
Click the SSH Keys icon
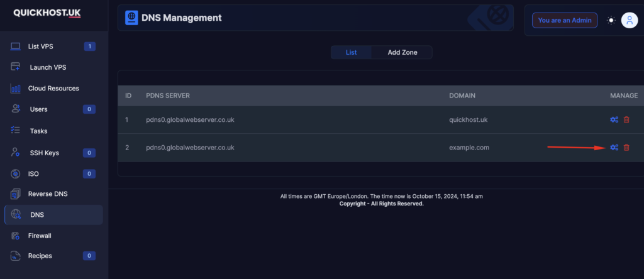click(16, 153)
